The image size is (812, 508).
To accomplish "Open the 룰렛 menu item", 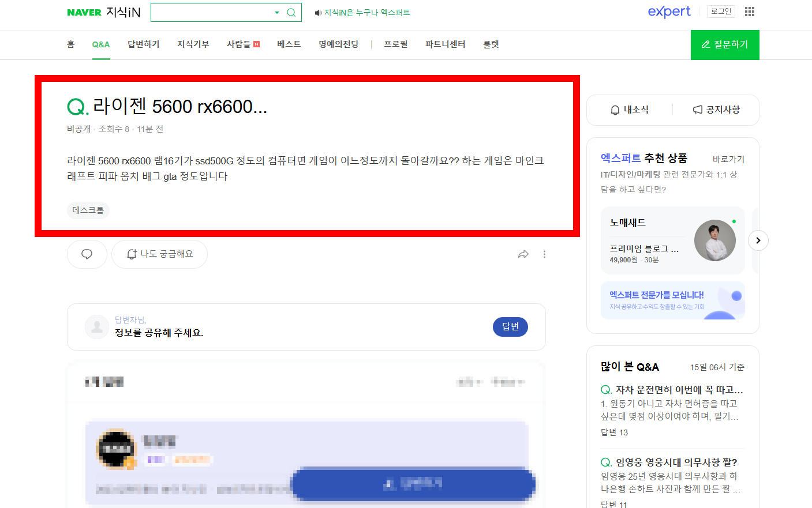I will (491, 44).
